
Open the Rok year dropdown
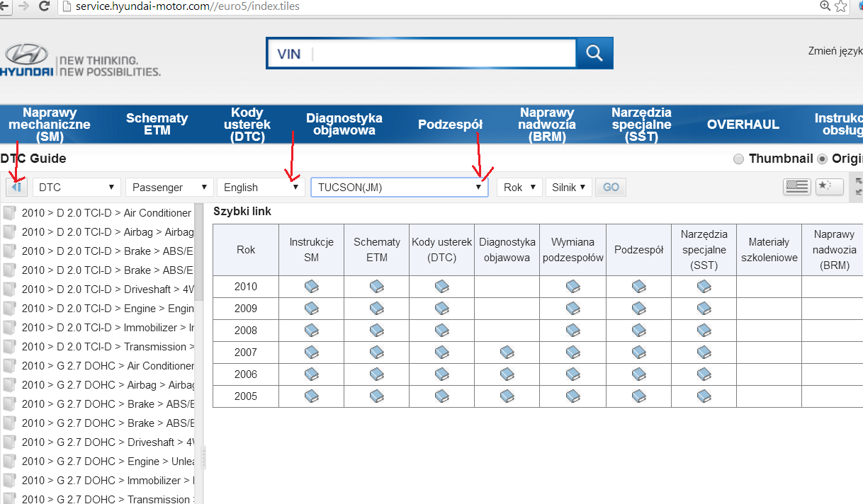tap(520, 187)
